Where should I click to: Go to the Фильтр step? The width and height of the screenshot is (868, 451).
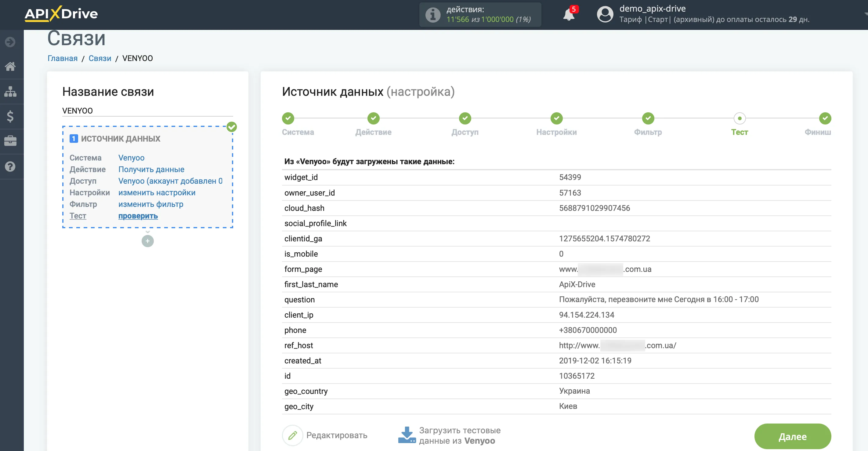[x=648, y=118]
